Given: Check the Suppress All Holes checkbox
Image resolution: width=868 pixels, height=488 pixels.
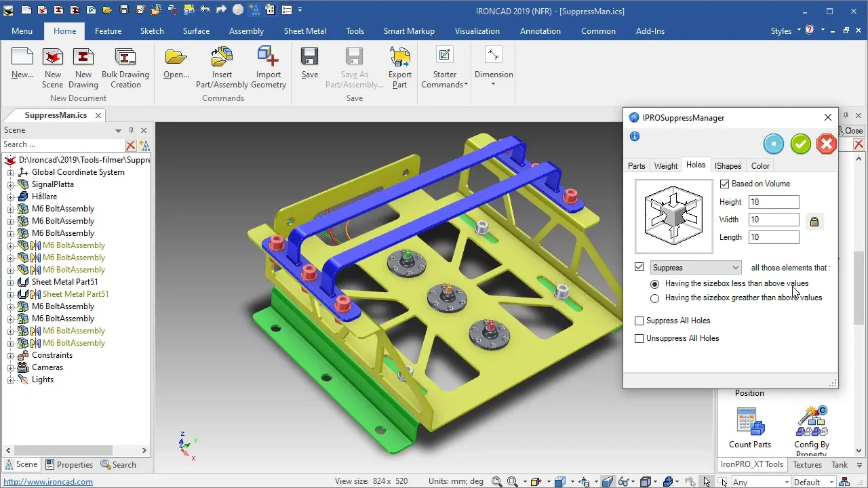Looking at the screenshot, I should click(x=639, y=321).
